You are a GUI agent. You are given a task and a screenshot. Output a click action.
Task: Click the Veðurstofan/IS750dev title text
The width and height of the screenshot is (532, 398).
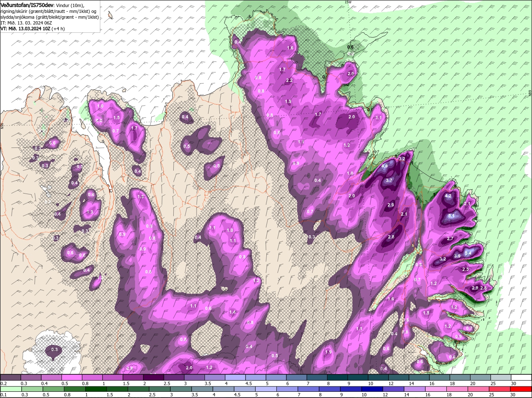(x=27, y=5)
